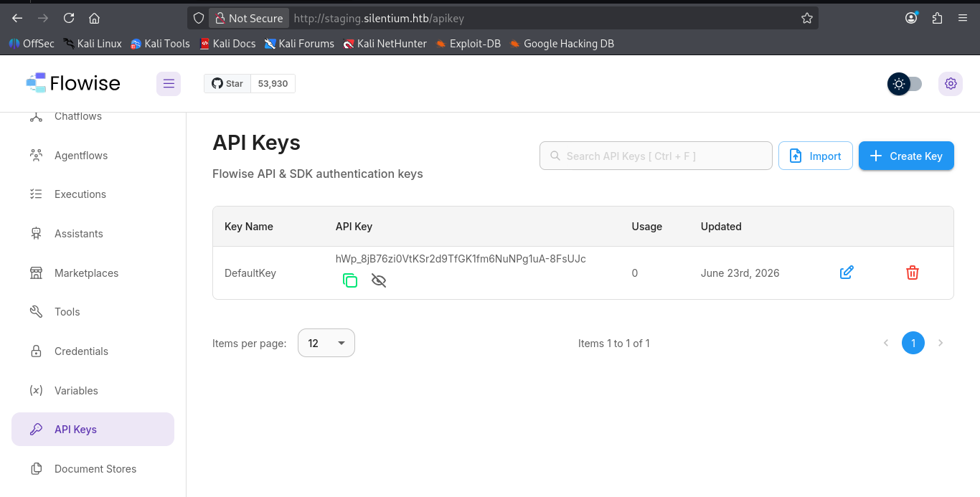Click the API Key column header
The image size is (980, 497).
(354, 227)
